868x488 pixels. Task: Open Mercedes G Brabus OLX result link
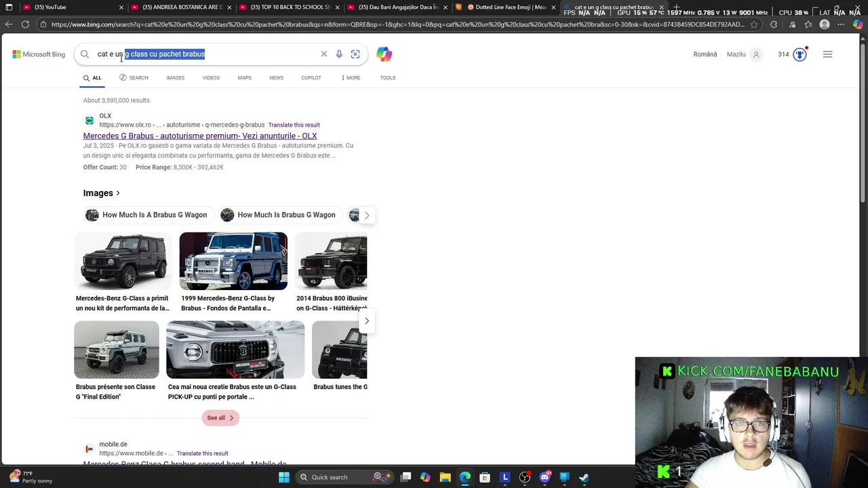[200, 136]
